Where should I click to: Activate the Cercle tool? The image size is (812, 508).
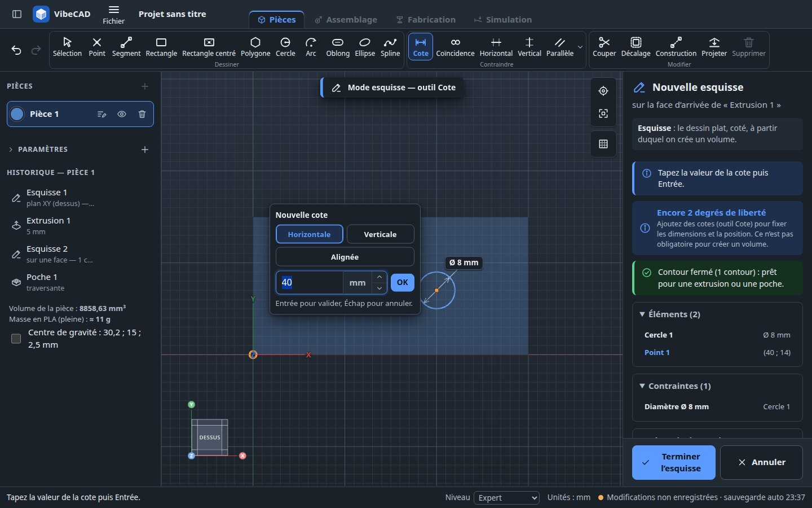coord(285,47)
